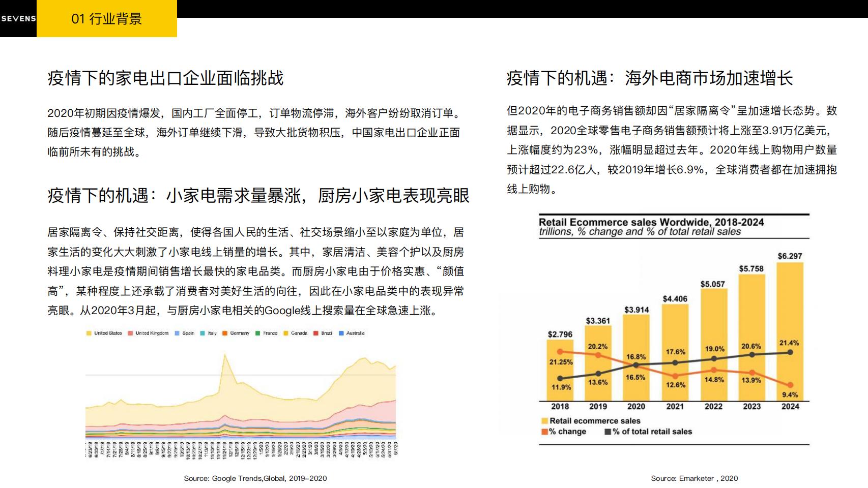
Task: Click the 2020 axis label
Action: point(636,407)
